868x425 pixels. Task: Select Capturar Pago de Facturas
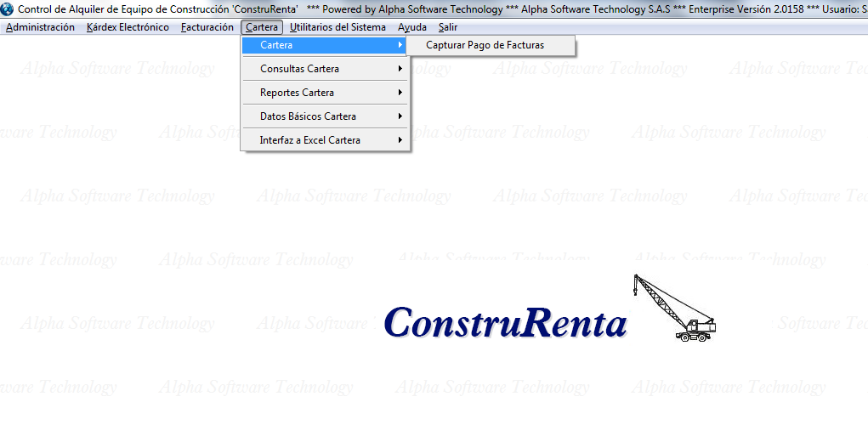tap(485, 45)
